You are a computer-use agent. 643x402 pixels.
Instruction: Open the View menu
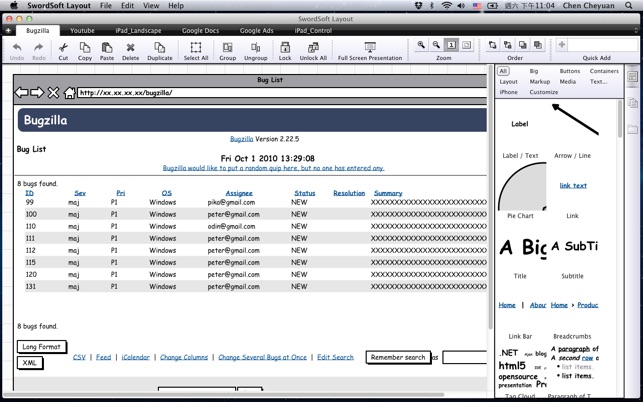[151, 6]
